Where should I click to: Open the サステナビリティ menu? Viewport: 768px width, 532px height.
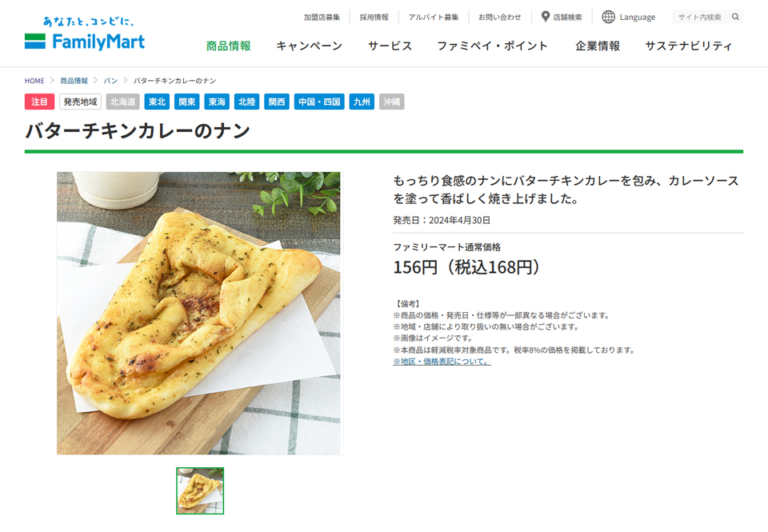pos(689,46)
